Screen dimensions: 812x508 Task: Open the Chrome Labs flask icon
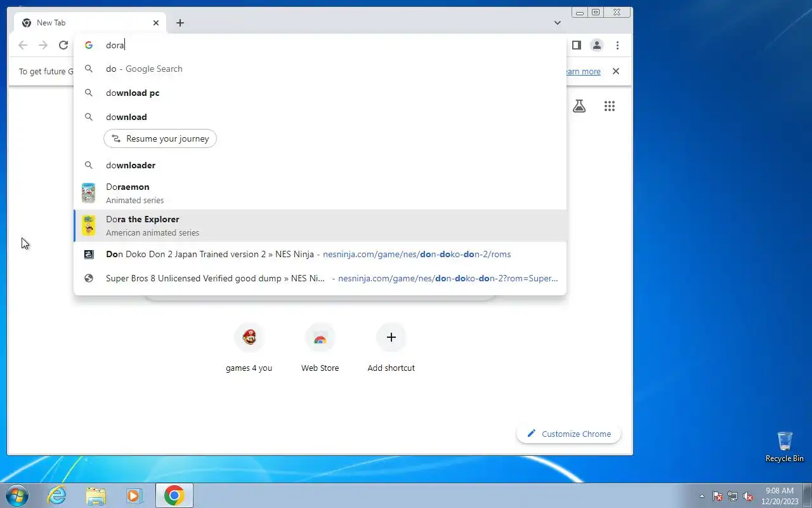coord(579,106)
